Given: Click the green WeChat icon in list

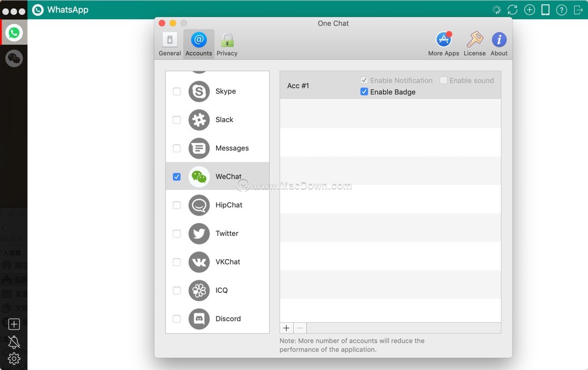Looking at the screenshot, I should click(199, 177).
